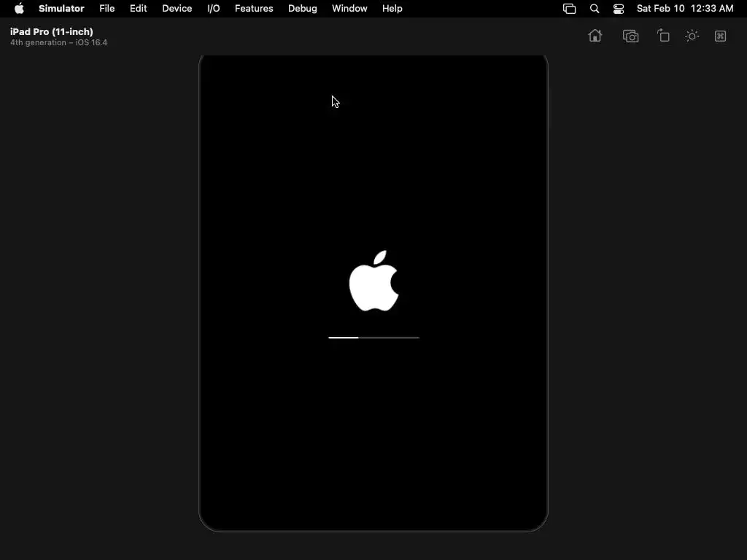Open the Edit menu

(x=138, y=9)
